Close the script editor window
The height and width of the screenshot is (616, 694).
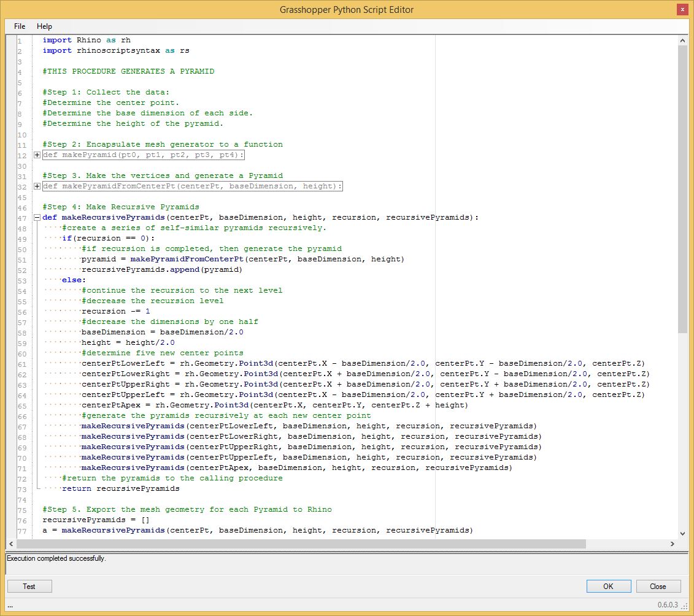click(x=682, y=9)
